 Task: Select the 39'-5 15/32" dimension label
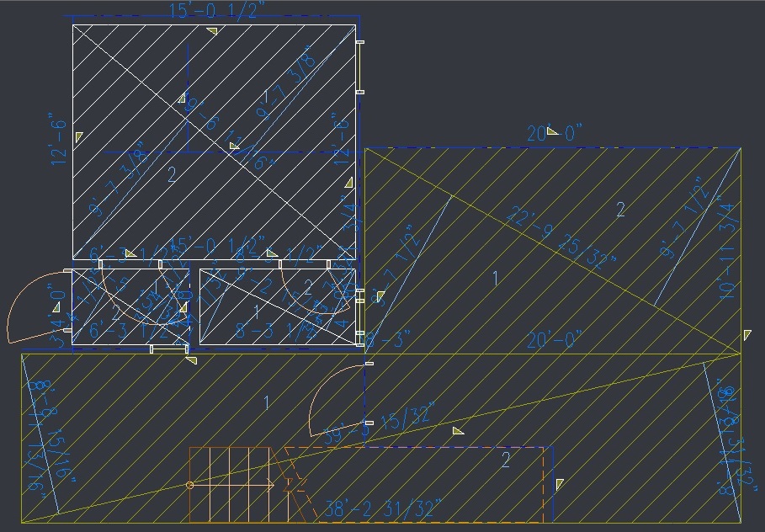[379, 423]
